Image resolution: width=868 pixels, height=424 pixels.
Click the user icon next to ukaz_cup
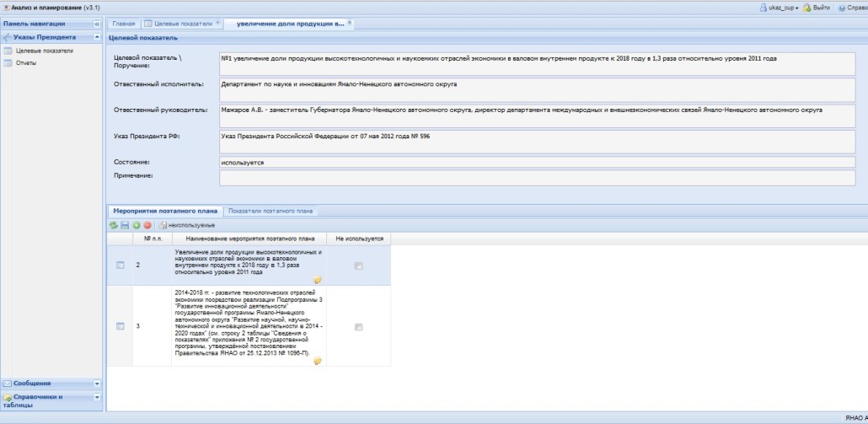764,8
